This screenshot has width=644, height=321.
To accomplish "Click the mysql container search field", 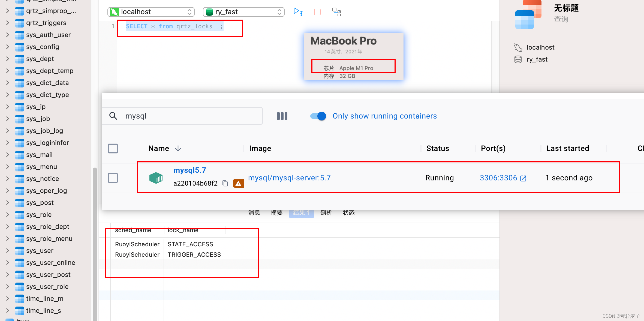I will [182, 116].
